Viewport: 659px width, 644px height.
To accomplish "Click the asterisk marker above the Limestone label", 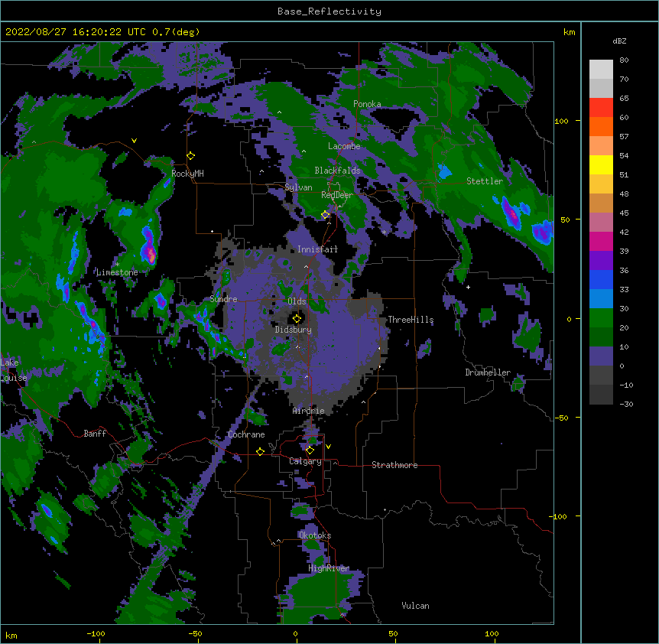I will tap(117, 265).
